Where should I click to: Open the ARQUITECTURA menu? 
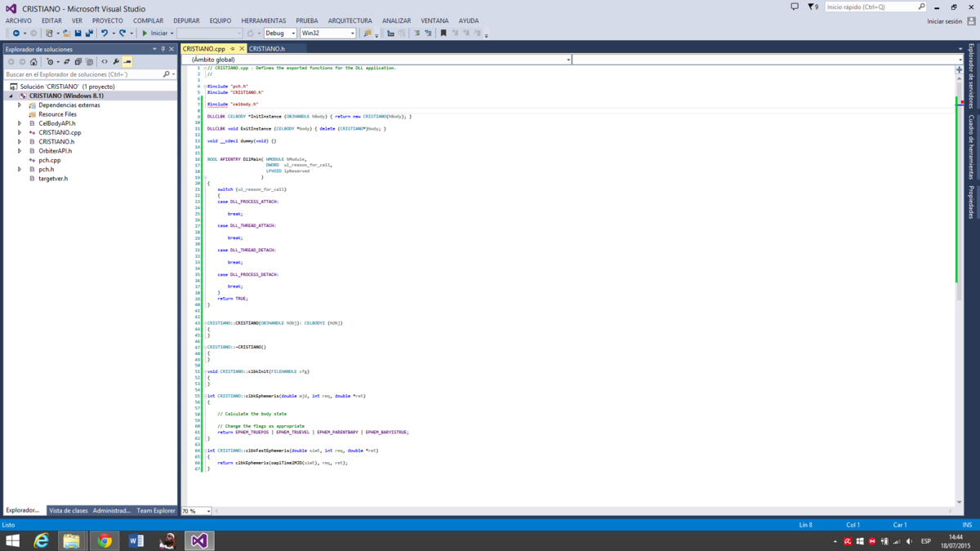[350, 20]
